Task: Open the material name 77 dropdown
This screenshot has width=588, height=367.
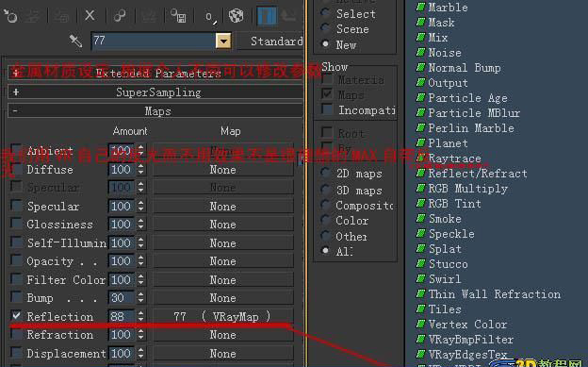Action: 223,41
